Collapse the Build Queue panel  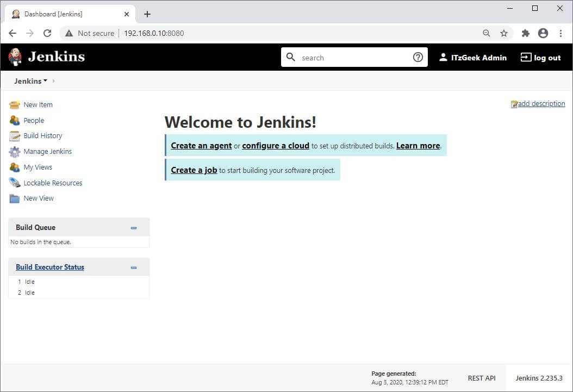tap(134, 228)
